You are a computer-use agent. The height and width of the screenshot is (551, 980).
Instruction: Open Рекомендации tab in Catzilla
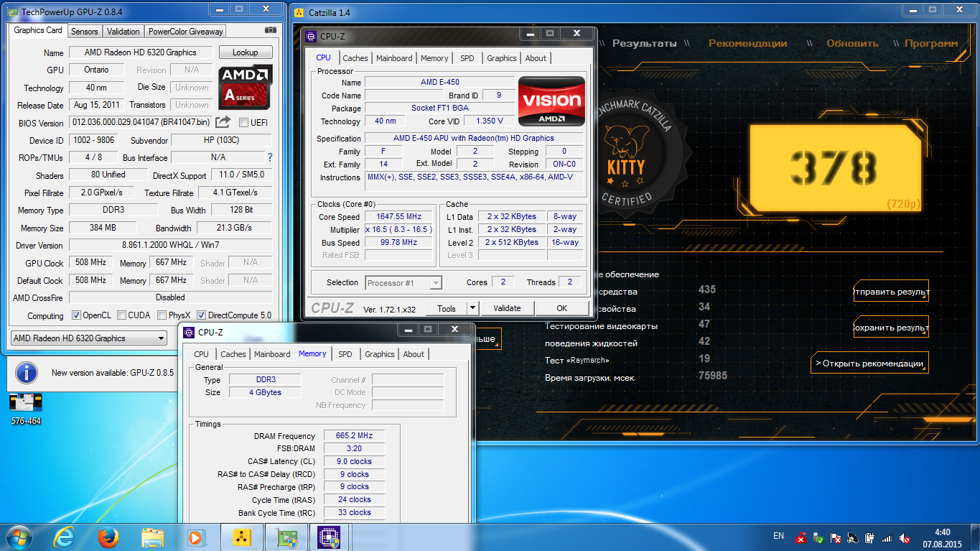[x=747, y=43]
